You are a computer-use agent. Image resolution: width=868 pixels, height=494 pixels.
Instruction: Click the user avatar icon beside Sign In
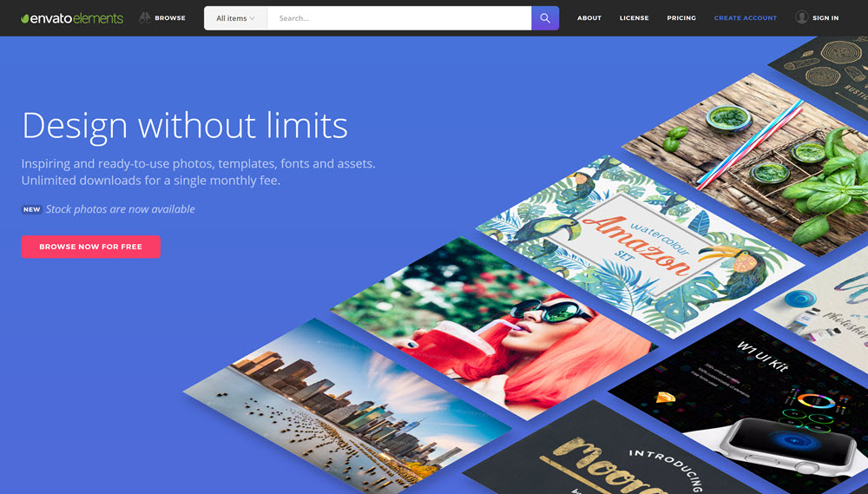point(801,17)
